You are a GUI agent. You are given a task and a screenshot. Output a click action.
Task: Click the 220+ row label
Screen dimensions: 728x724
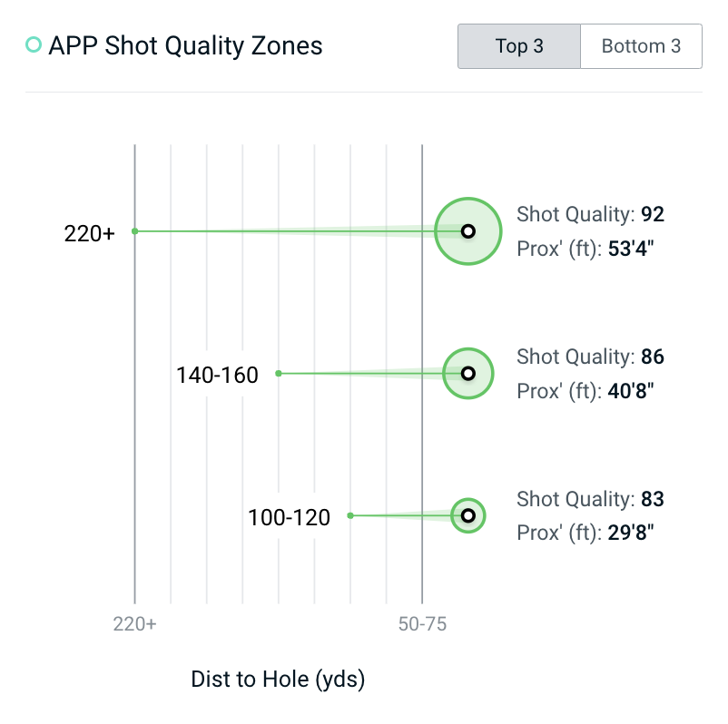click(89, 233)
